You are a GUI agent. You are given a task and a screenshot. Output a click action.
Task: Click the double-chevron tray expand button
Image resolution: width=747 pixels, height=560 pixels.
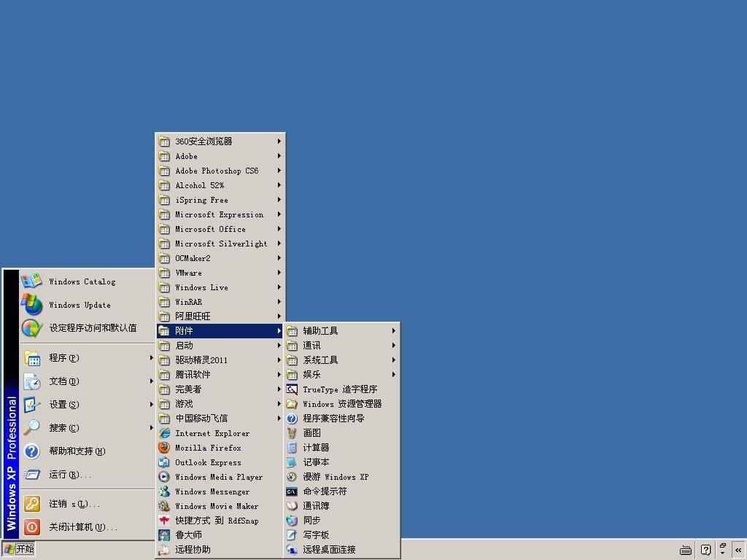(738, 550)
